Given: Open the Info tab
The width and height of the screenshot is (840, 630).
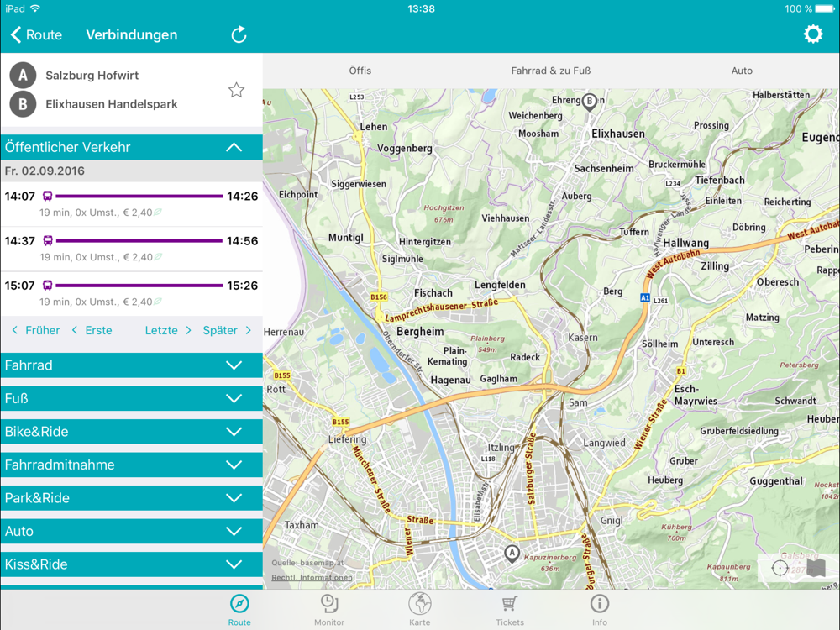Looking at the screenshot, I should [600, 610].
